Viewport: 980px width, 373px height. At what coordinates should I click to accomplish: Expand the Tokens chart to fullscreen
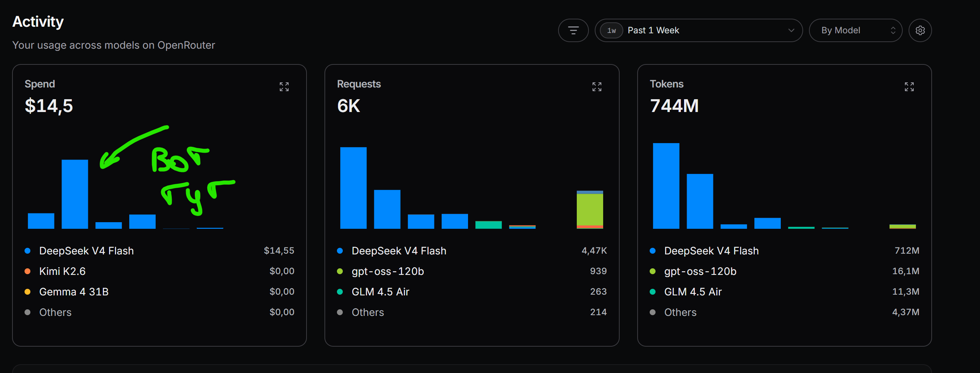(x=909, y=87)
